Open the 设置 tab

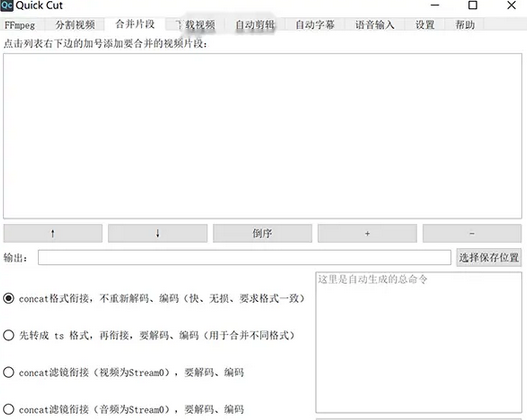click(425, 25)
